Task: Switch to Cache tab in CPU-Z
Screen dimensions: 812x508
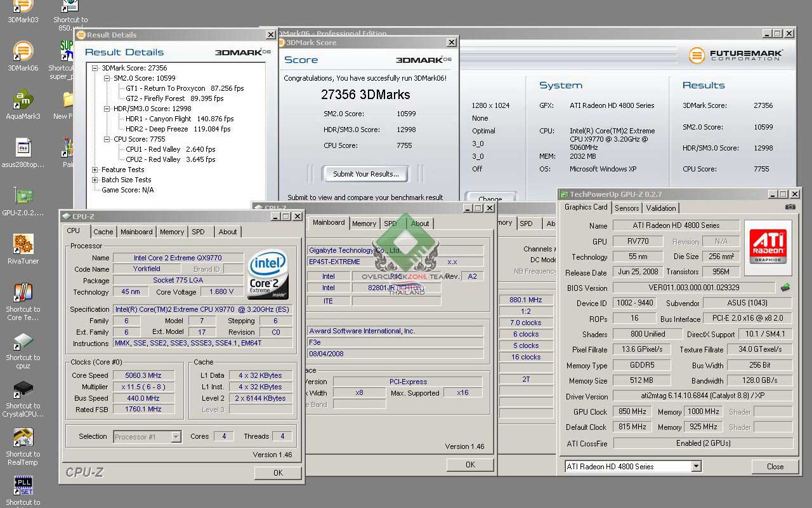Action: coord(103,232)
